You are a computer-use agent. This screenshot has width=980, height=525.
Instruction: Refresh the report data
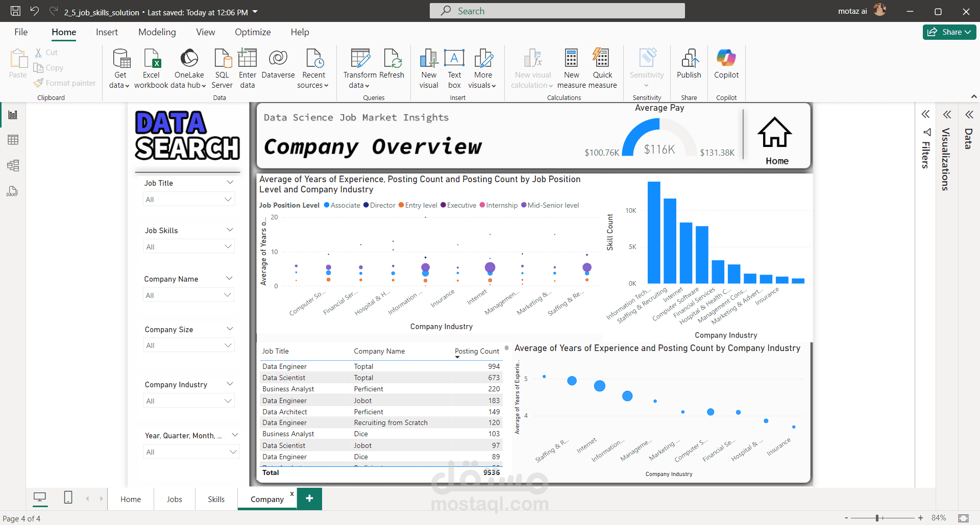coord(392,64)
